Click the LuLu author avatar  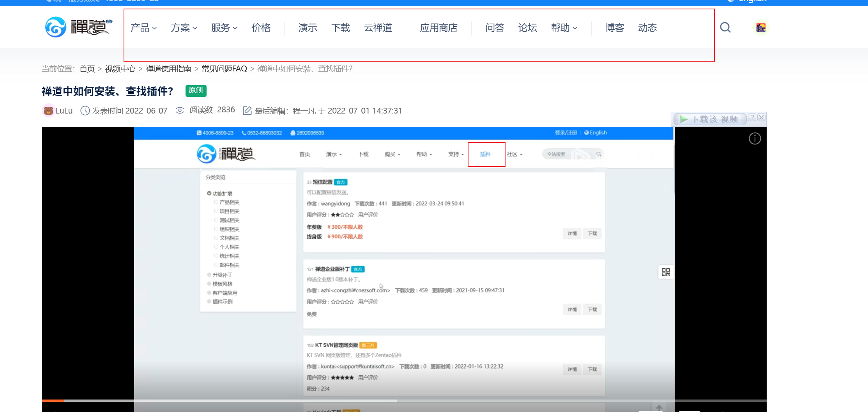[48, 111]
